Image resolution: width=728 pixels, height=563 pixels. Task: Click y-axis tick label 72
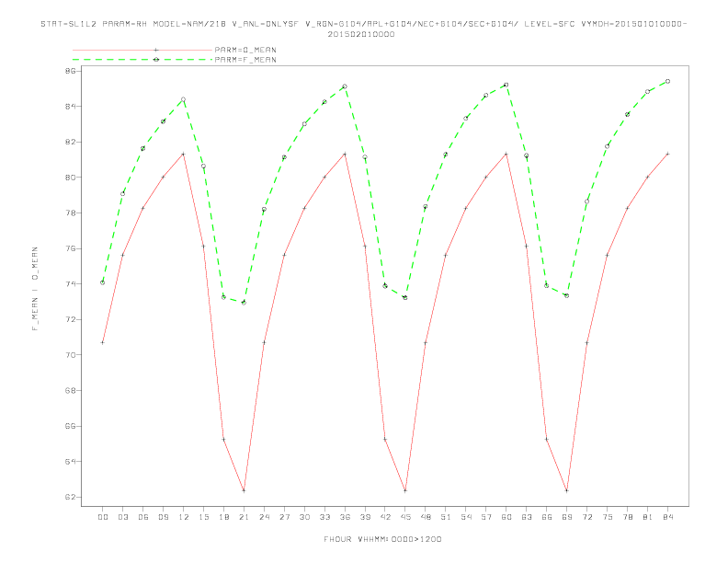click(70, 319)
